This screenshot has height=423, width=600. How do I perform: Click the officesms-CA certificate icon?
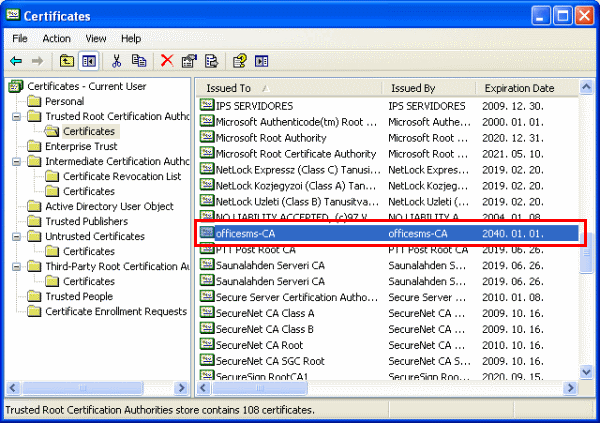coord(207,232)
